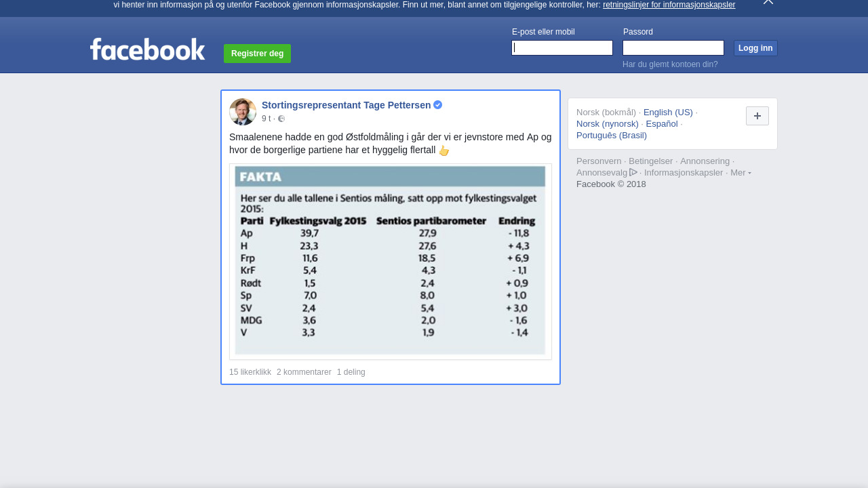The image size is (868, 488).
Task: Switch language to Norsk (nynorsk)
Action: coord(608,124)
